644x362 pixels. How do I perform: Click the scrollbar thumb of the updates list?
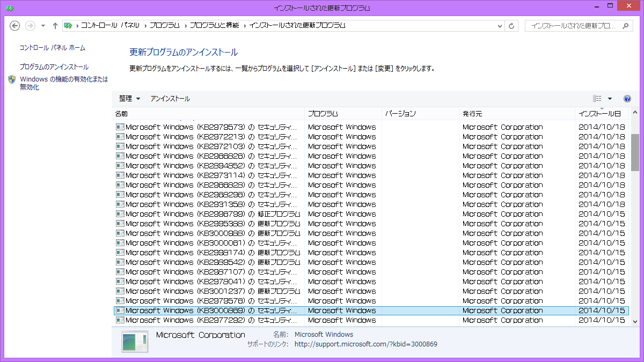(635, 152)
